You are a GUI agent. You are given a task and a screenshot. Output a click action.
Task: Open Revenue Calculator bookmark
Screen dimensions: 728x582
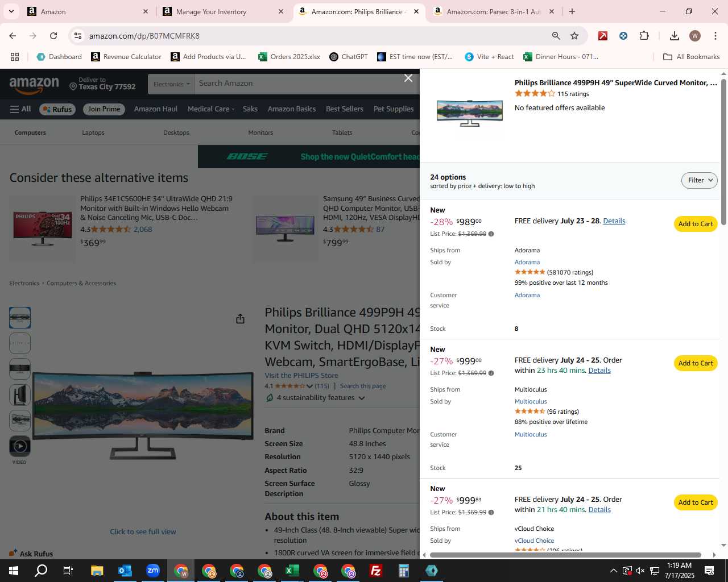click(126, 57)
